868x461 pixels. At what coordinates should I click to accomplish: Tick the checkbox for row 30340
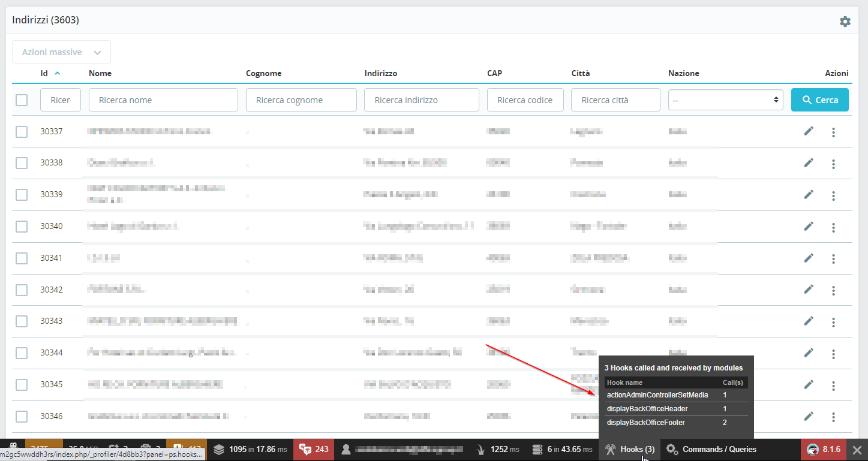click(22, 227)
